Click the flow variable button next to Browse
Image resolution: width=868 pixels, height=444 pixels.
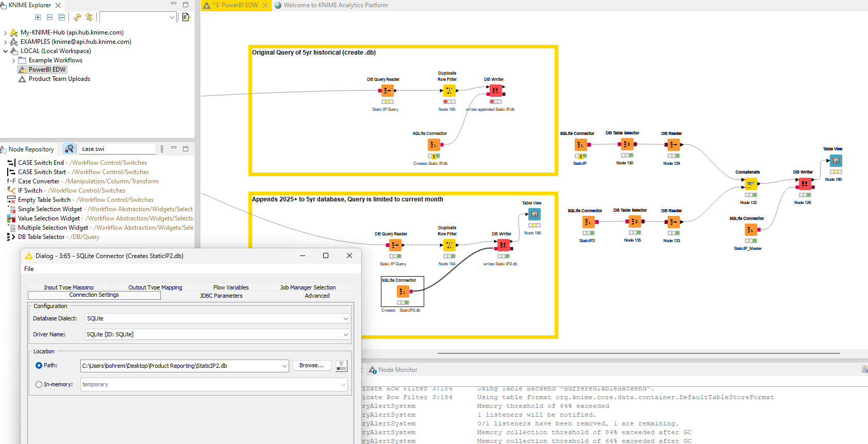(341, 366)
